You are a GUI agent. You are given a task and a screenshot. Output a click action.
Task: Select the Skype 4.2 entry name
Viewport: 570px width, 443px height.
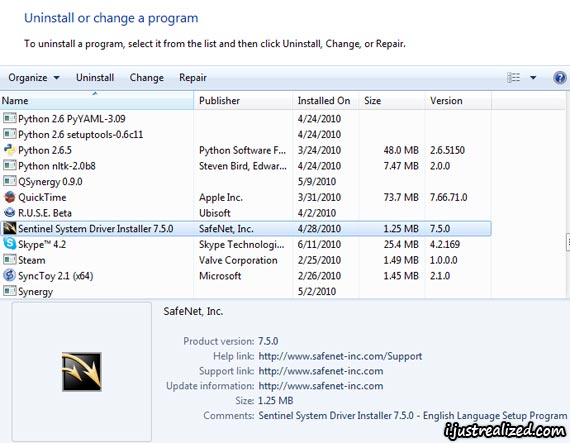[x=42, y=244]
